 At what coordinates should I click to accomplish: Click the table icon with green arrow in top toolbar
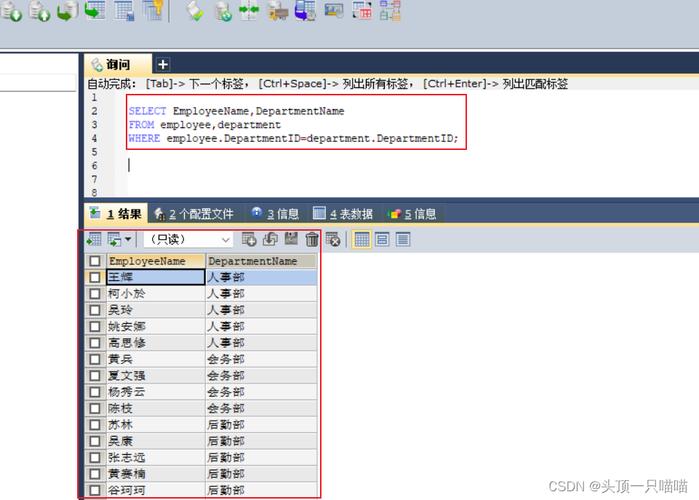click(x=95, y=10)
